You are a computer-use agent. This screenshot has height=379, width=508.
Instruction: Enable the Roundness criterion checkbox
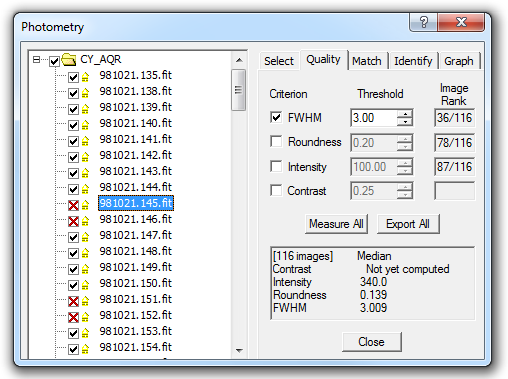pyautogui.click(x=276, y=141)
